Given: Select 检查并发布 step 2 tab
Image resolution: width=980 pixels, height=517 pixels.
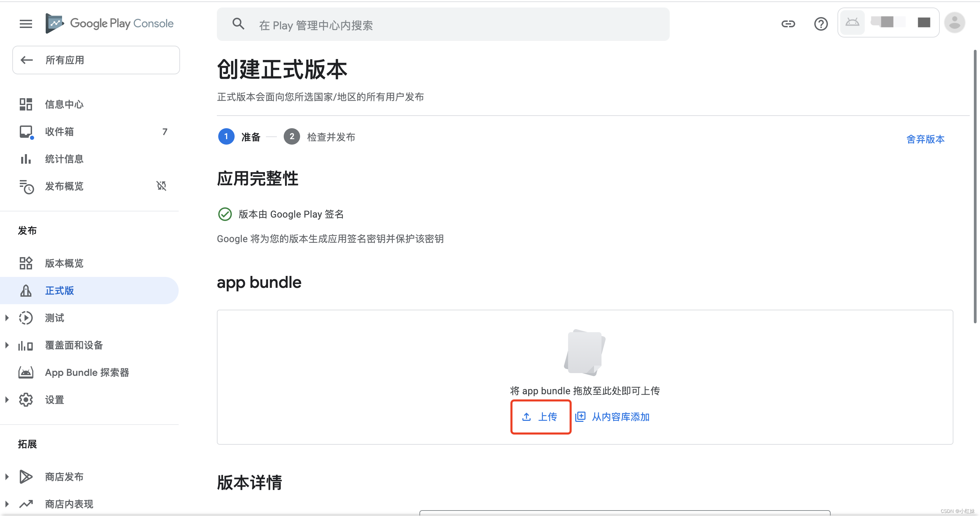Looking at the screenshot, I should click(321, 137).
